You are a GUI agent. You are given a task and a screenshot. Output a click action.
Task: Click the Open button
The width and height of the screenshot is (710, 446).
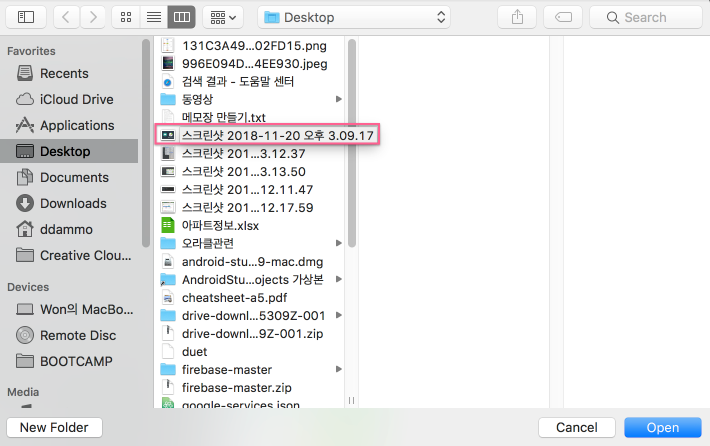pyautogui.click(x=662, y=427)
